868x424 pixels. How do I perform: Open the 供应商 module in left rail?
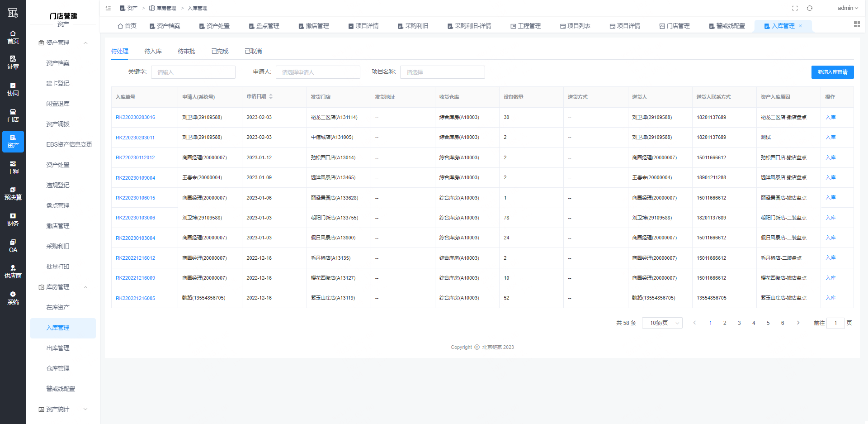click(13, 272)
